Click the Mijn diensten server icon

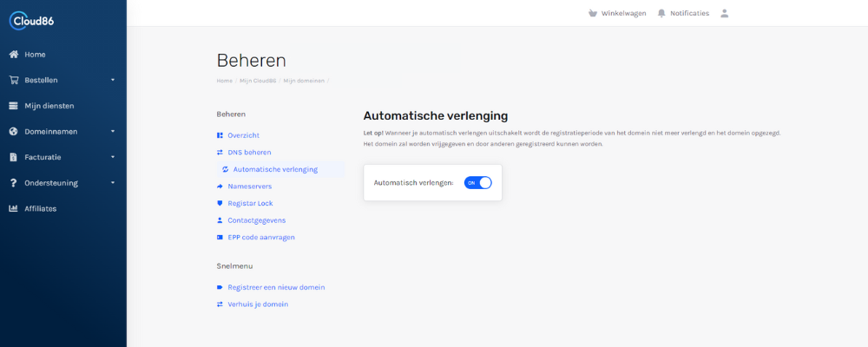pos(13,106)
